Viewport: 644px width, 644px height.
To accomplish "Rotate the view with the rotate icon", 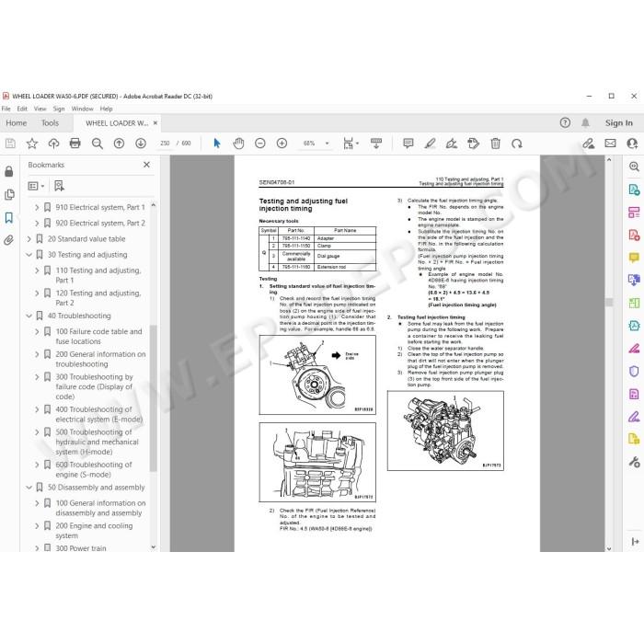I will pyautogui.click(x=517, y=144).
